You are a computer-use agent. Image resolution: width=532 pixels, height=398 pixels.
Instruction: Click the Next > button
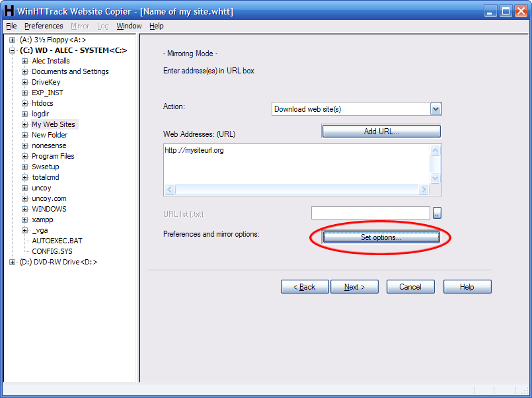tap(354, 287)
